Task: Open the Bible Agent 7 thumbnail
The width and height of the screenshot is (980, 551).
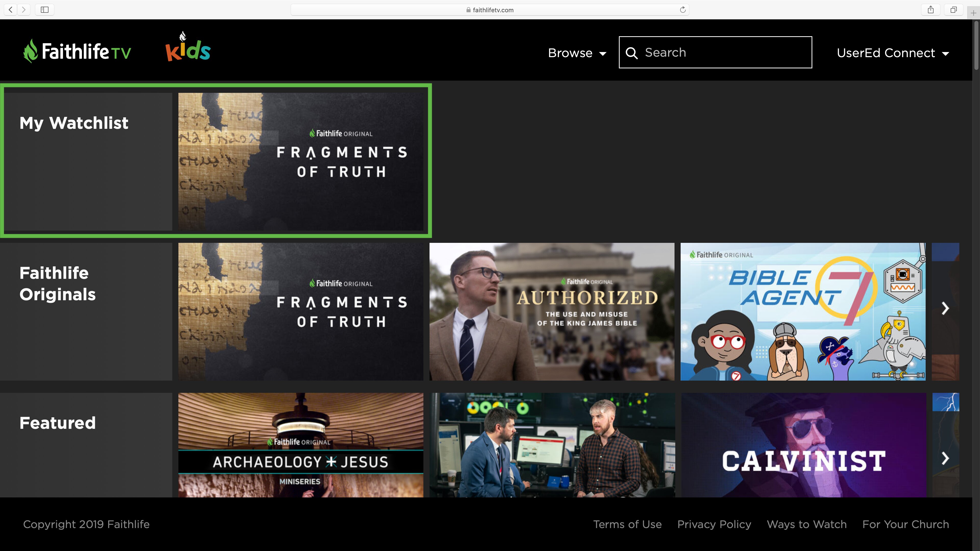Action: click(x=803, y=312)
